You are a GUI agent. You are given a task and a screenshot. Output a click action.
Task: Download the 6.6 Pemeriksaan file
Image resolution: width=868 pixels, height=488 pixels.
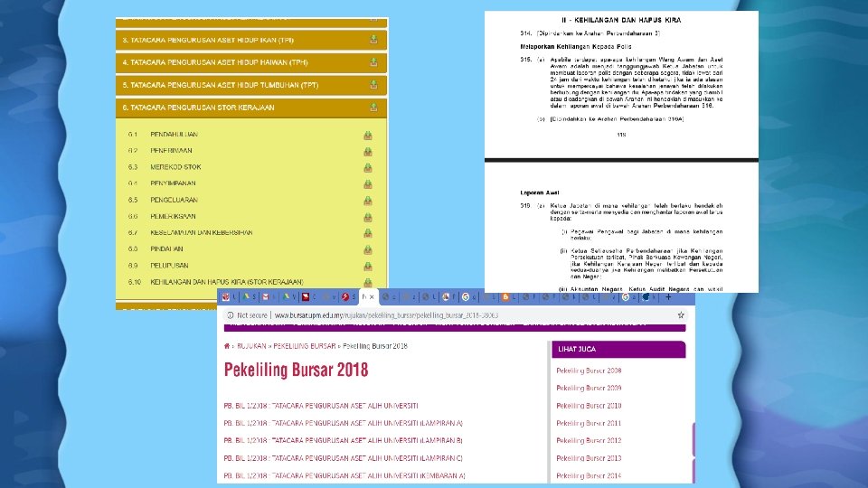pyautogui.click(x=368, y=217)
